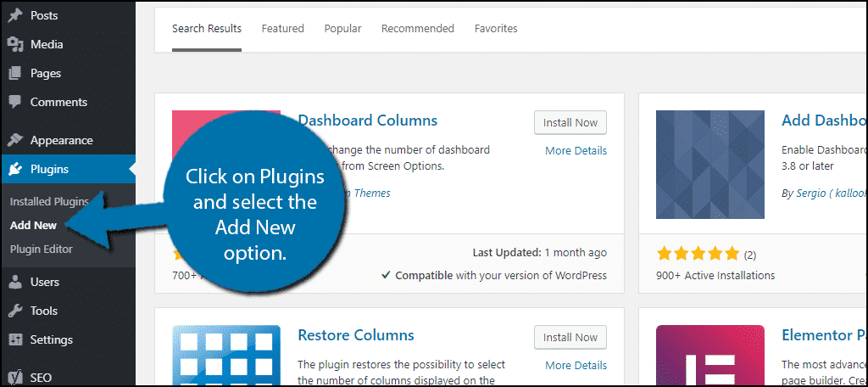Screen dimensions: 868x387
Task: Click "Last Updated: 1 month ago" text
Action: coord(540,252)
